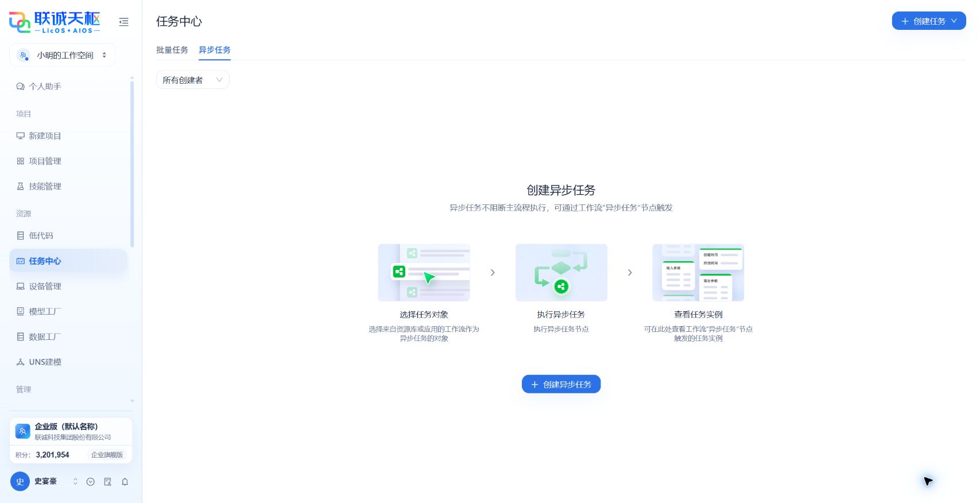Click the points value 3,201,954
Image resolution: width=980 pixels, height=503 pixels.
52,455
